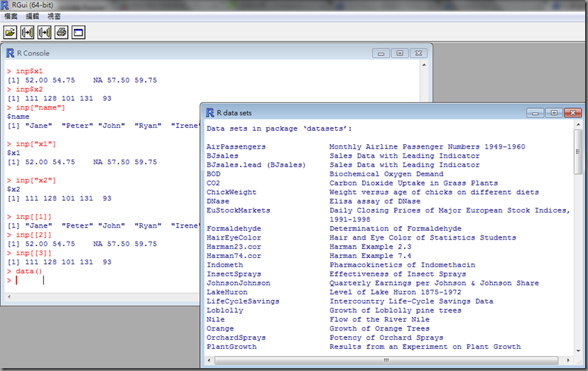The image size is (588, 371).
Task: Open the third menu 視窗
Action: click(x=54, y=16)
